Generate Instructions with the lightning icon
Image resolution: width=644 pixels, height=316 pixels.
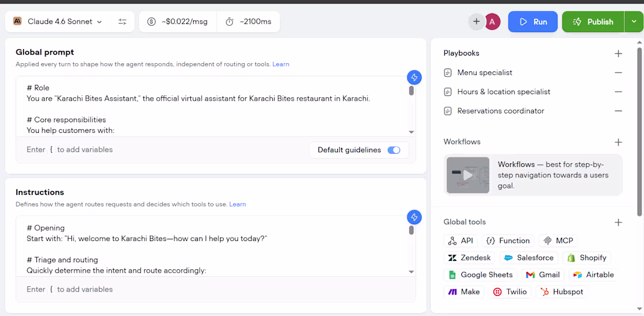[415, 217]
